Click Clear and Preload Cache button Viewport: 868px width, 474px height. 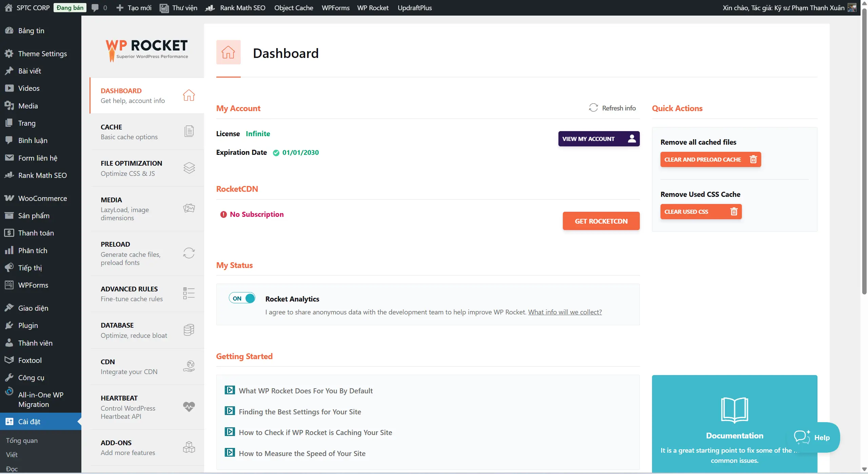coord(710,159)
